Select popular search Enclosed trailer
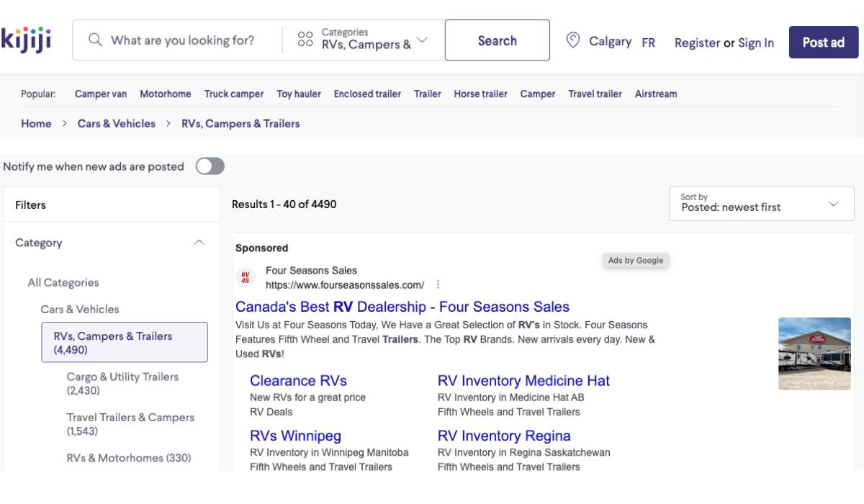The width and height of the screenshot is (864, 504). [367, 94]
